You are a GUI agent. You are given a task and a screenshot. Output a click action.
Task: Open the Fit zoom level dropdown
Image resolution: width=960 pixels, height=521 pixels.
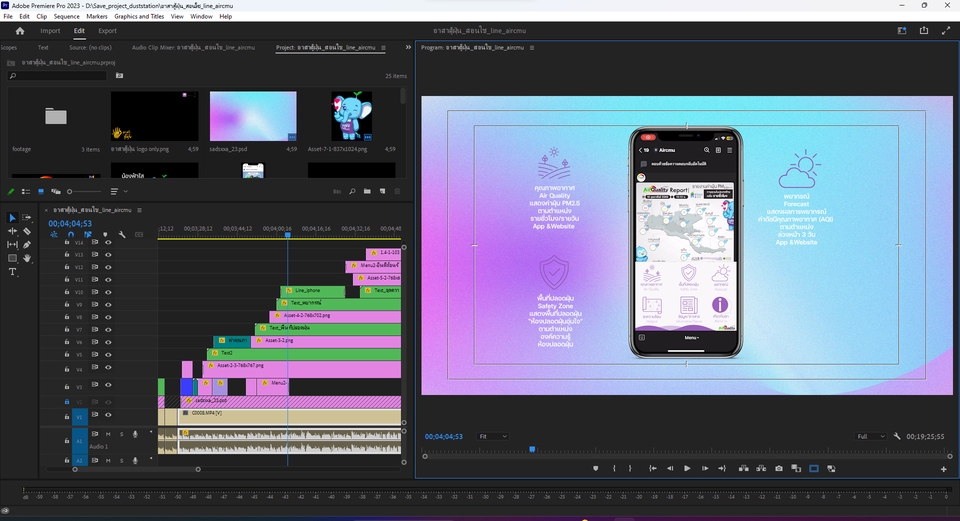tap(493, 437)
